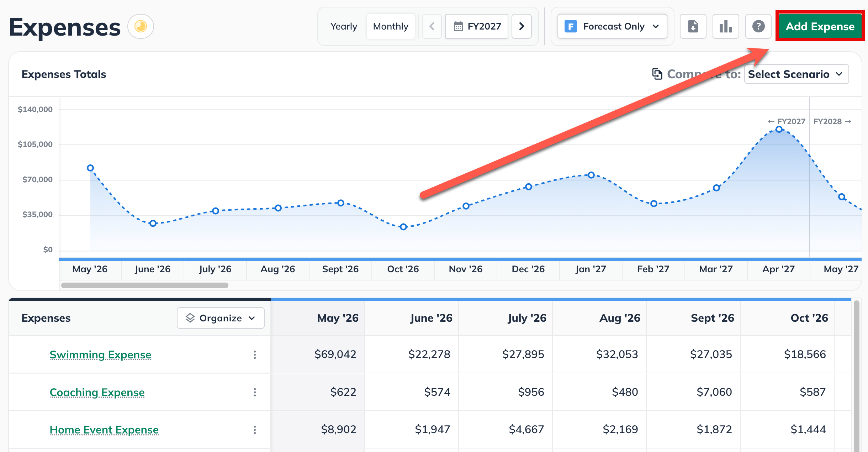Viewport: 868px width, 452px height.
Task: Switch to the Yearly view tab
Action: click(x=343, y=26)
